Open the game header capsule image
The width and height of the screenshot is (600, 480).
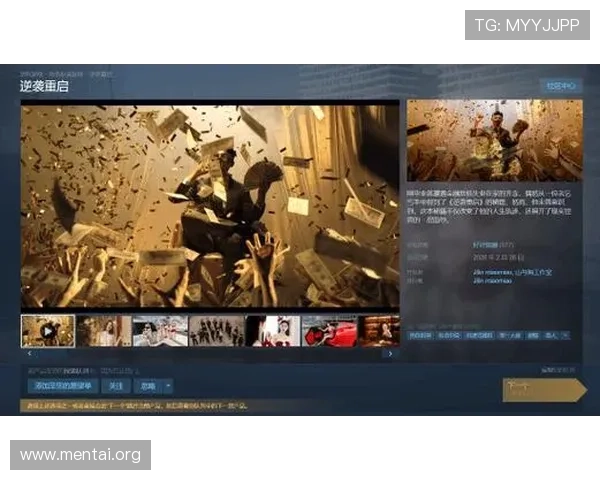pyautogui.click(x=494, y=140)
